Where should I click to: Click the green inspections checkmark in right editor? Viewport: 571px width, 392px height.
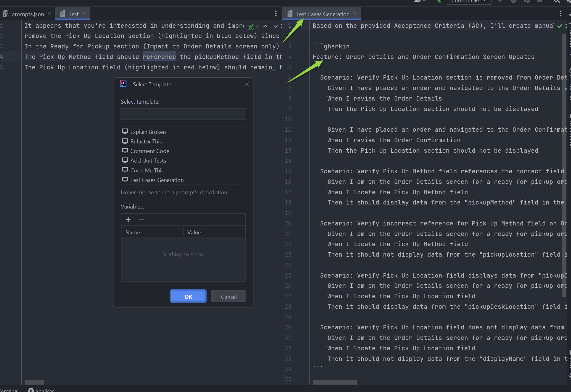[x=560, y=26]
